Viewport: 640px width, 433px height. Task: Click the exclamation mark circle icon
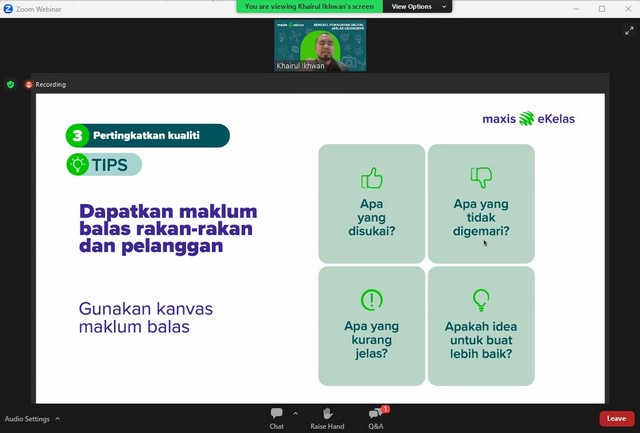coord(372,299)
